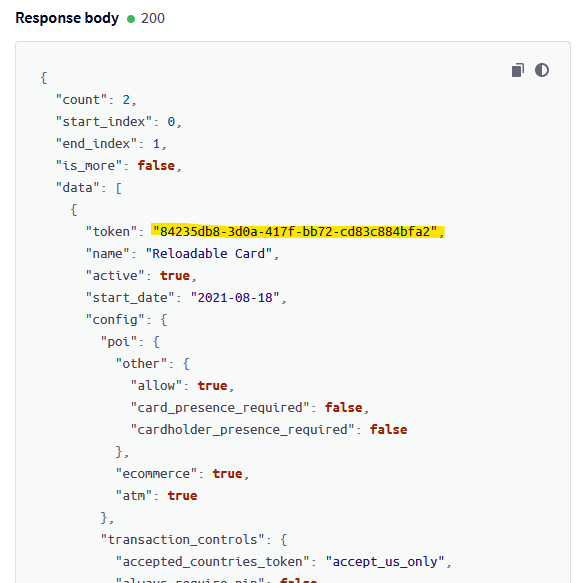This screenshot has height=583, width=585.
Task: Click the Response body heading
Action: pyautogui.click(x=67, y=18)
